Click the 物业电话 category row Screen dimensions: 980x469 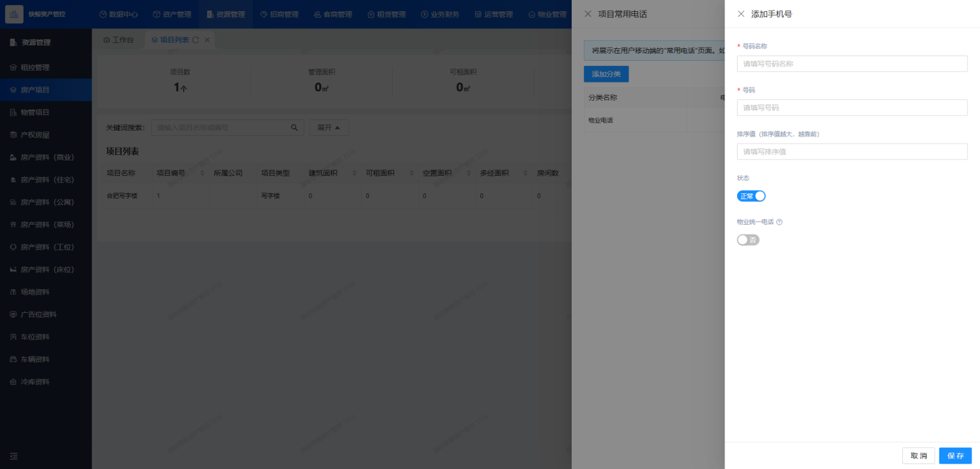654,120
